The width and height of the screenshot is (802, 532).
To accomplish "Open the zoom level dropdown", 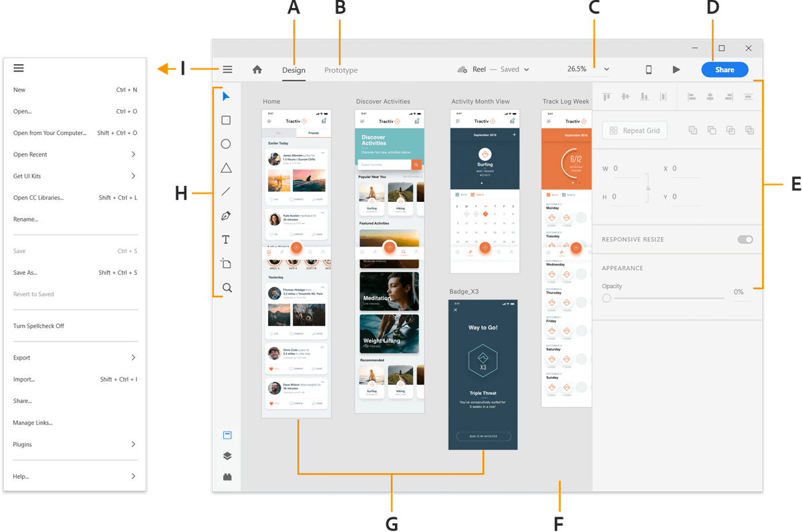I will [606, 69].
